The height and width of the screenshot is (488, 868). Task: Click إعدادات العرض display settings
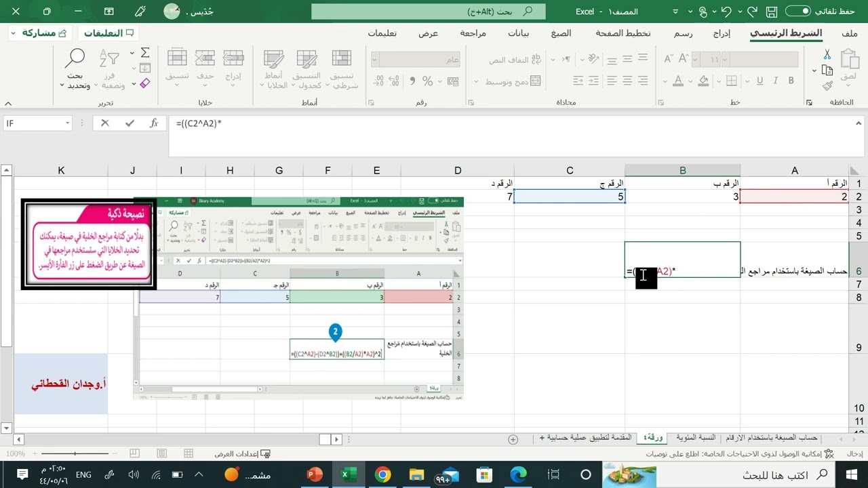click(x=243, y=453)
